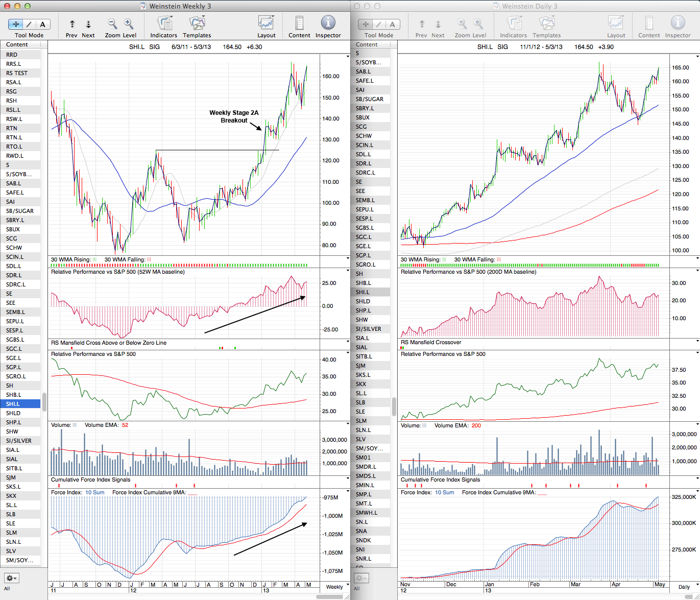The width and height of the screenshot is (700, 600).
Task: Open Force Index pane dropdown arrow in weekly chart
Action: (348, 492)
